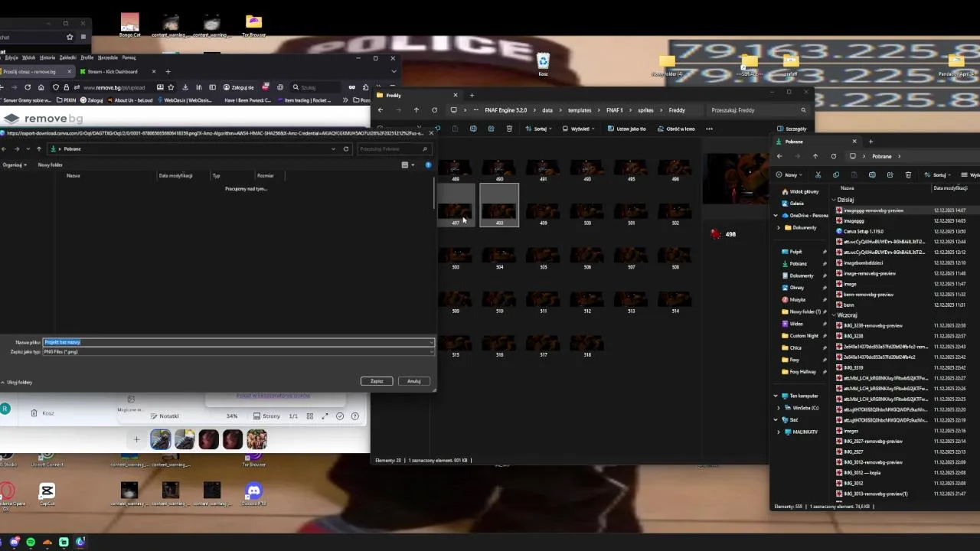Open a new Firefox tab with plus button
The image size is (980, 551).
click(168, 72)
